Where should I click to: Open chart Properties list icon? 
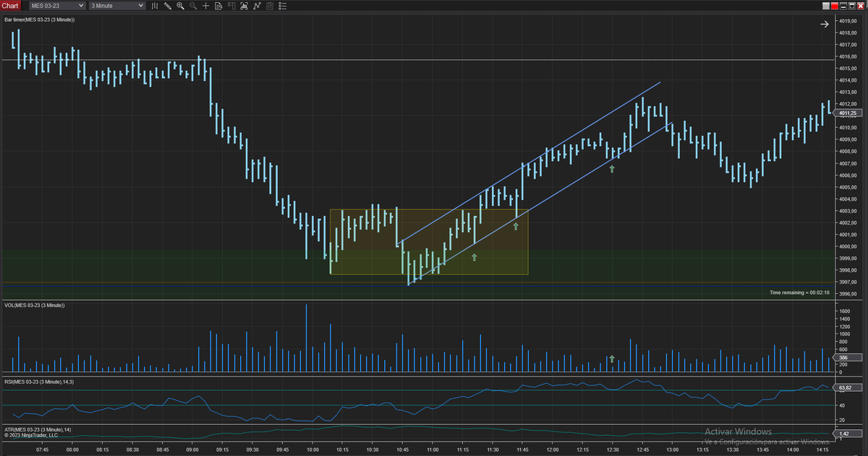[282, 6]
